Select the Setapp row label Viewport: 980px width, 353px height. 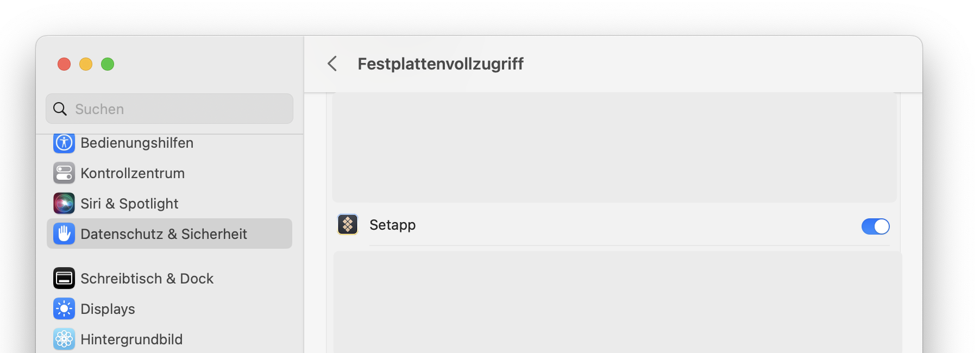pyautogui.click(x=392, y=225)
